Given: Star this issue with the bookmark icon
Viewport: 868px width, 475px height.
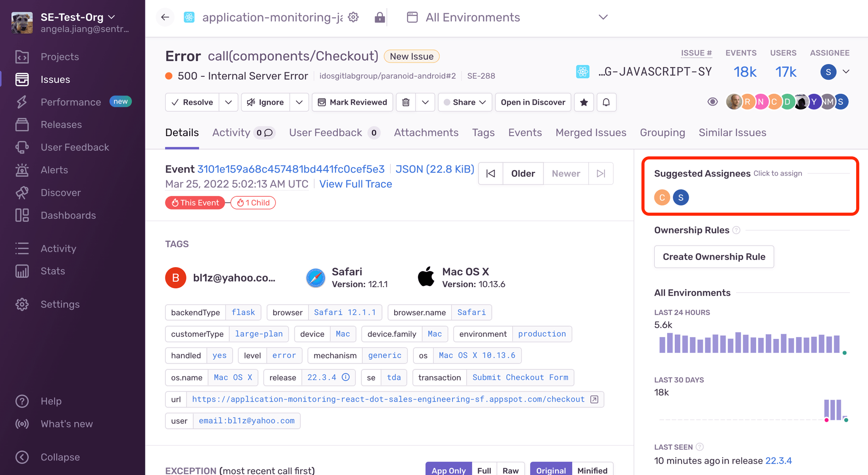Looking at the screenshot, I should coord(584,102).
